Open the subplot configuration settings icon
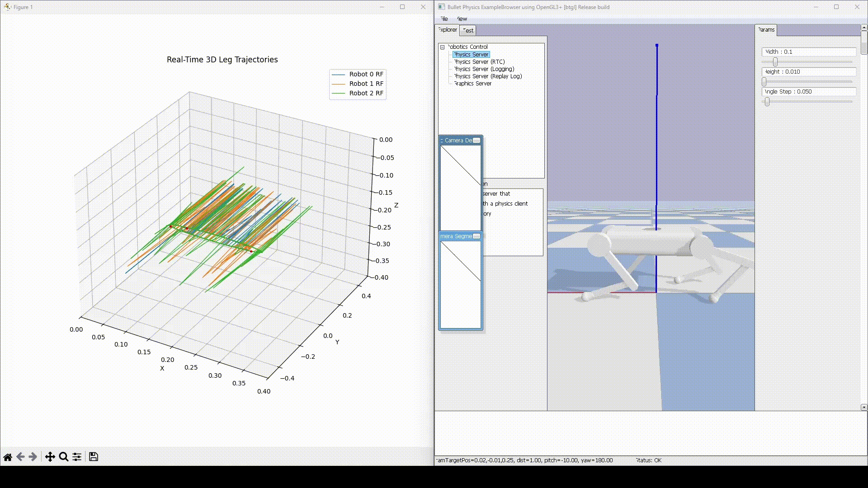 point(76,457)
